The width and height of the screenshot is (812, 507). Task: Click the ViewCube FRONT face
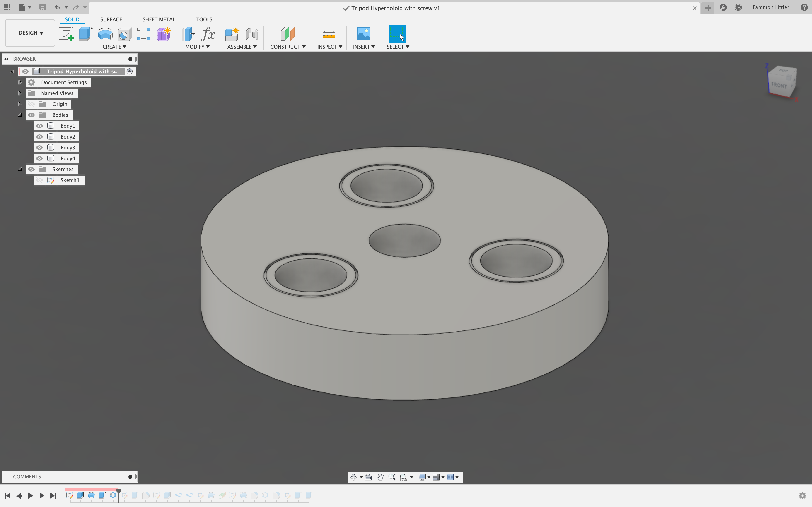pyautogui.click(x=779, y=86)
